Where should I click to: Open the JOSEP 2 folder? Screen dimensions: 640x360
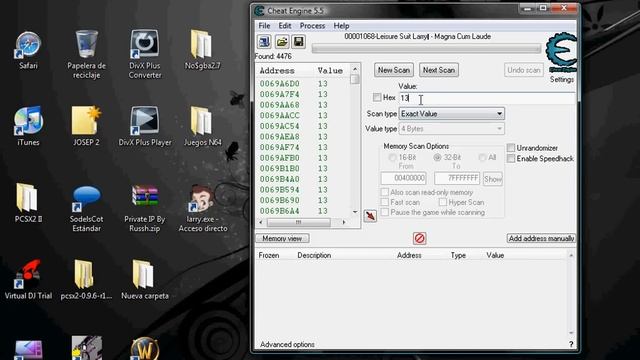tap(86, 127)
